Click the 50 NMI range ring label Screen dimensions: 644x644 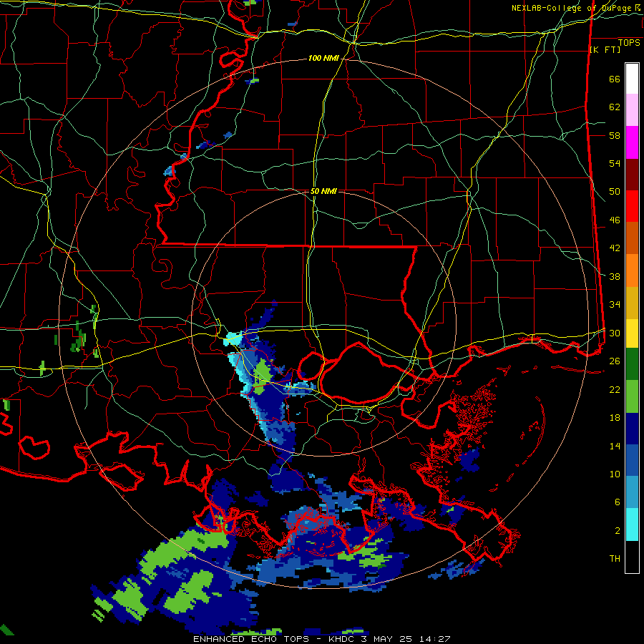(323, 191)
